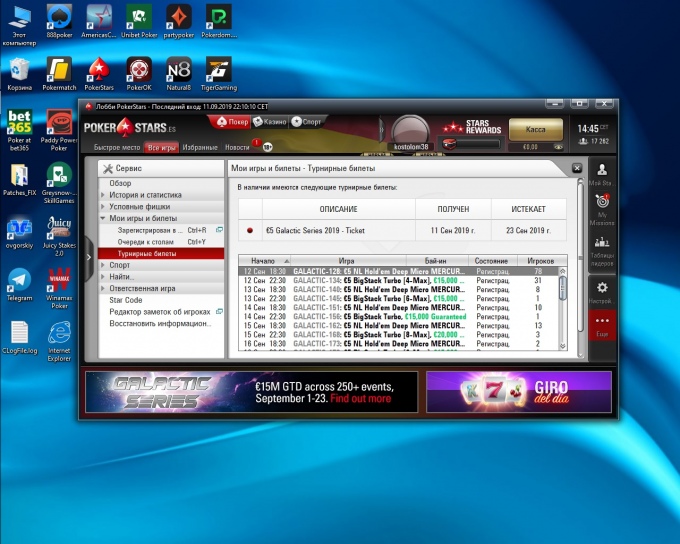This screenshot has width=680, height=544.
Task: Open Greysnow SkillGames desktop icon
Action: [59, 183]
